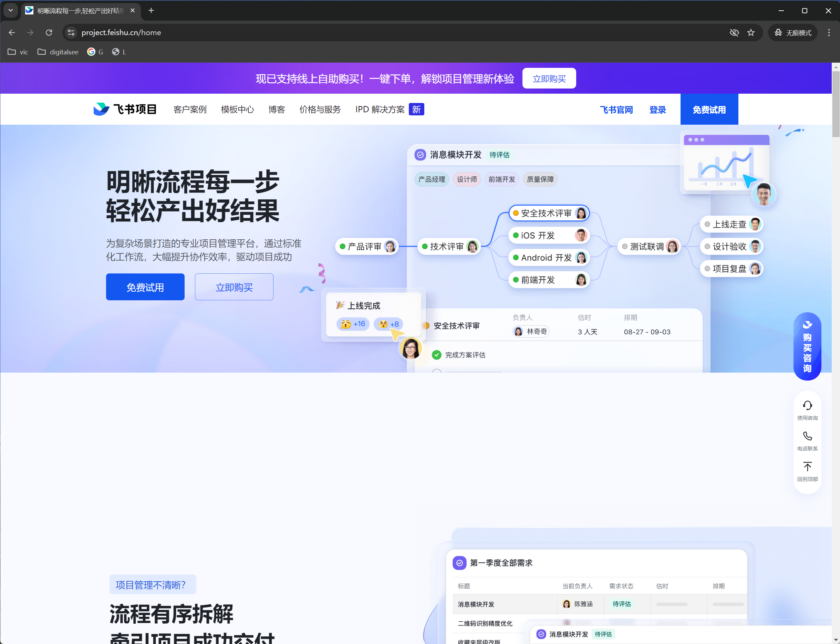Click the 安全技术评审 workflow node

[x=549, y=213]
